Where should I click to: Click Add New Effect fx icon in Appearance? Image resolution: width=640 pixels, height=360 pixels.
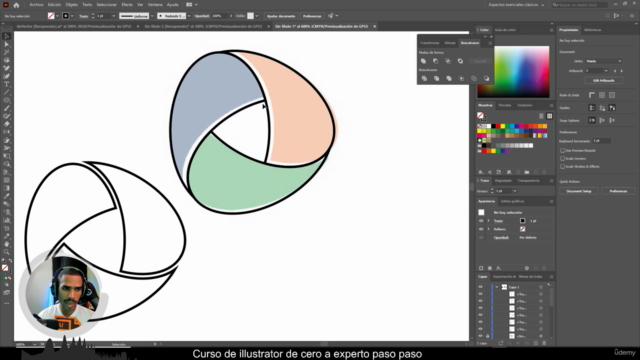click(499, 268)
